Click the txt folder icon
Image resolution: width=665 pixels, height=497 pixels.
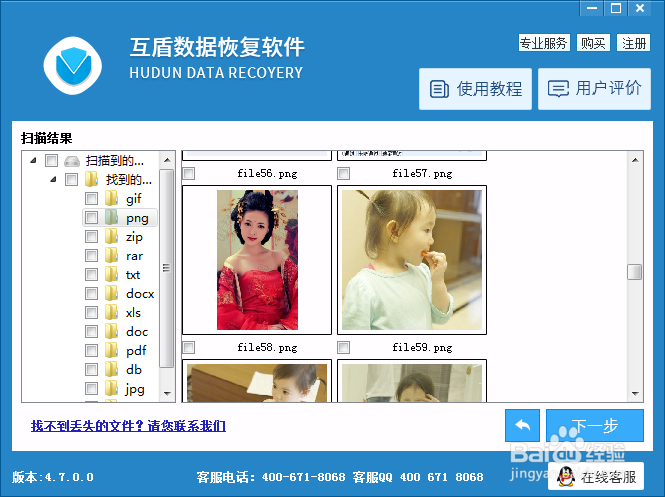pos(111,274)
